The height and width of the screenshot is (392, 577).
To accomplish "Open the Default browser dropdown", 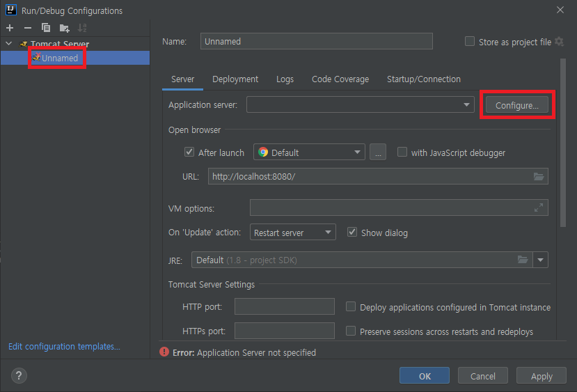I will (x=309, y=152).
